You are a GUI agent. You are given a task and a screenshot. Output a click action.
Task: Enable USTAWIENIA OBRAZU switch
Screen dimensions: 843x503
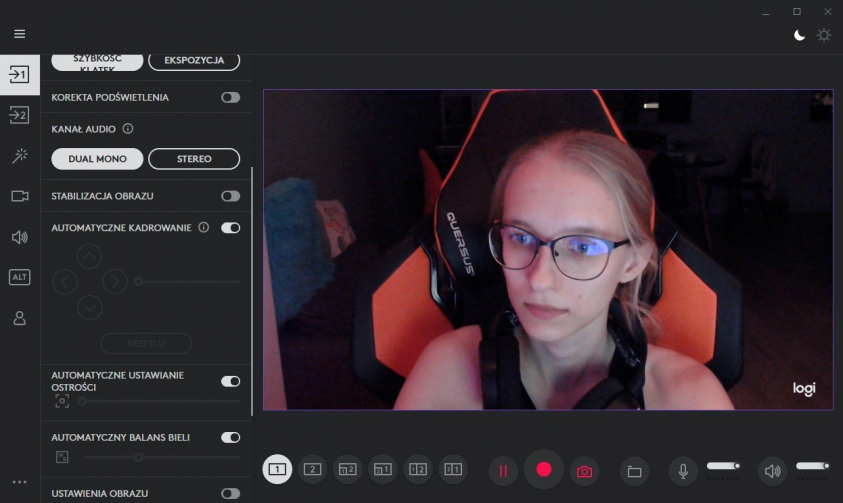[x=231, y=493]
